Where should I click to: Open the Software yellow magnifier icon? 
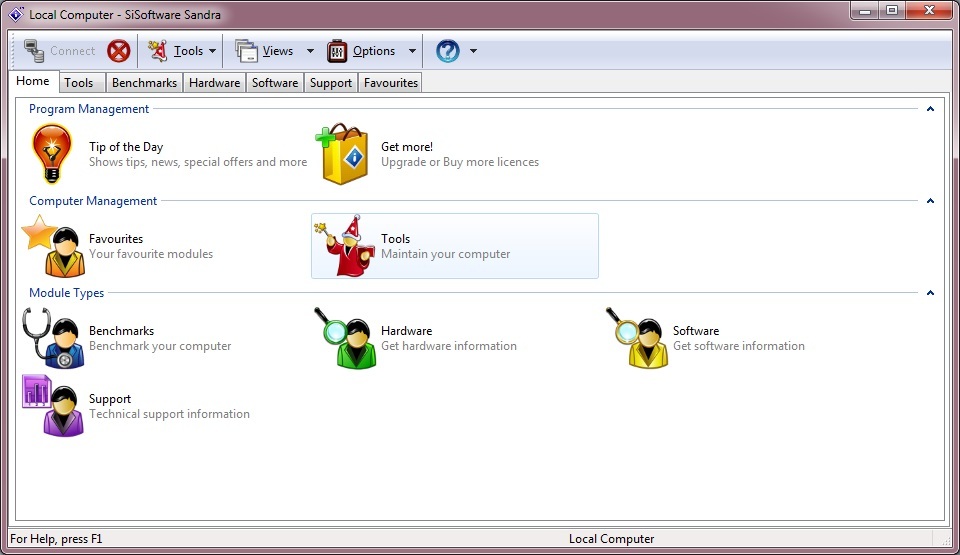(x=637, y=338)
